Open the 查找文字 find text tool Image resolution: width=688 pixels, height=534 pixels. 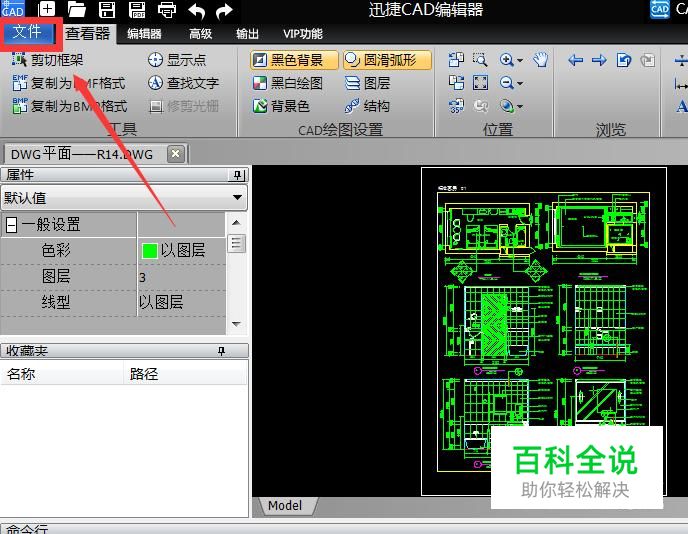pos(183,83)
